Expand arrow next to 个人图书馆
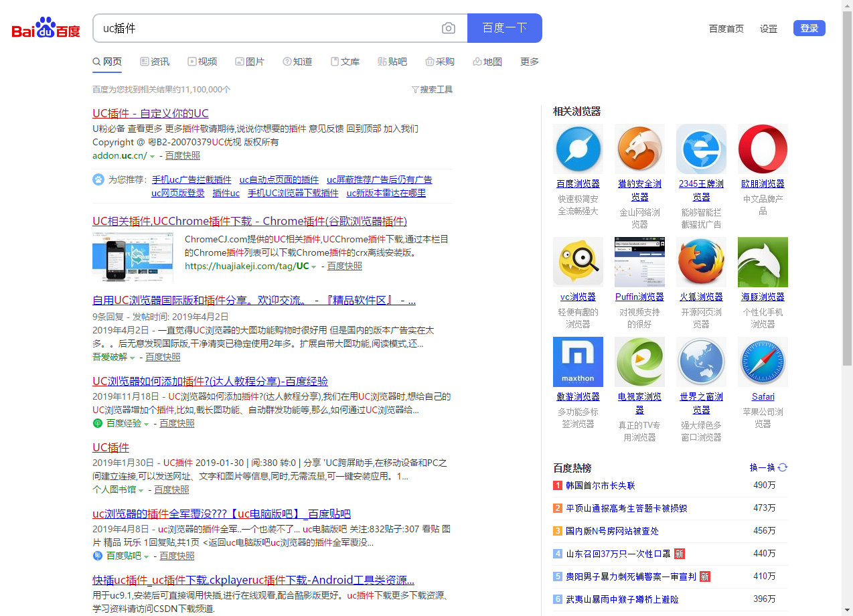The image size is (853, 616). pyautogui.click(x=141, y=490)
